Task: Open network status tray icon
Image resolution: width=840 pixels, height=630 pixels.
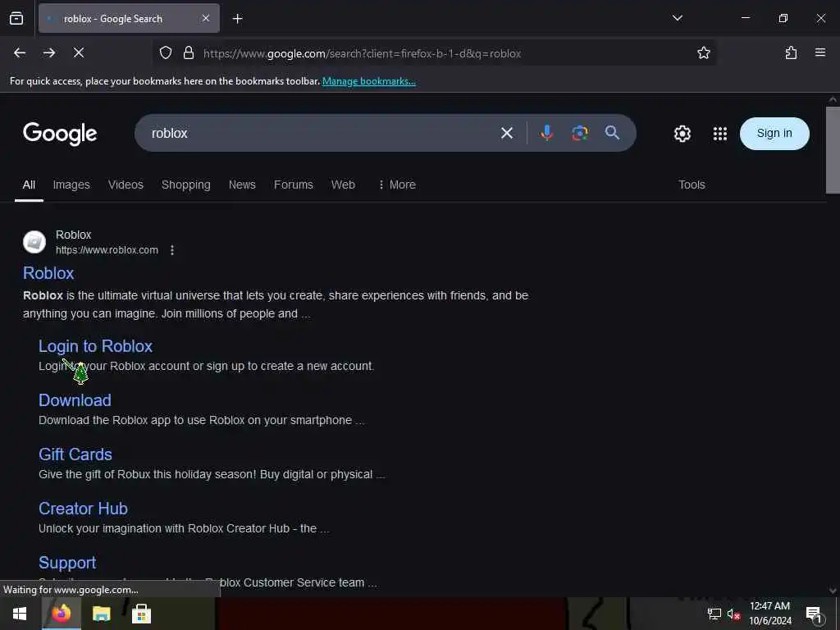Action: (714, 614)
